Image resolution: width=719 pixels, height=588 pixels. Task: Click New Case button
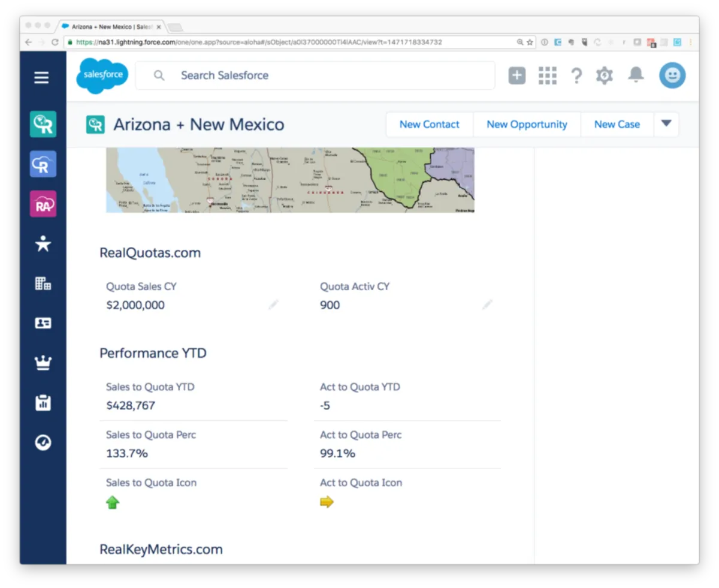(x=617, y=124)
